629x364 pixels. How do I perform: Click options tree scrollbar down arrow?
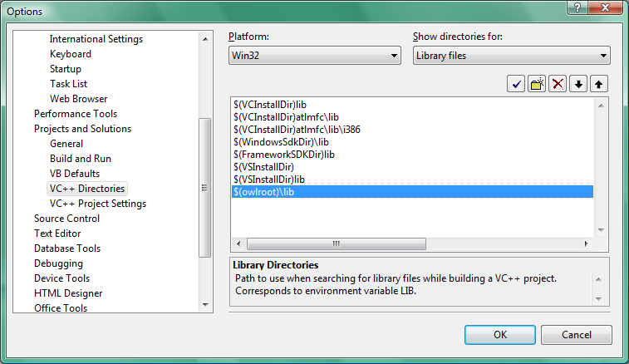click(x=205, y=305)
